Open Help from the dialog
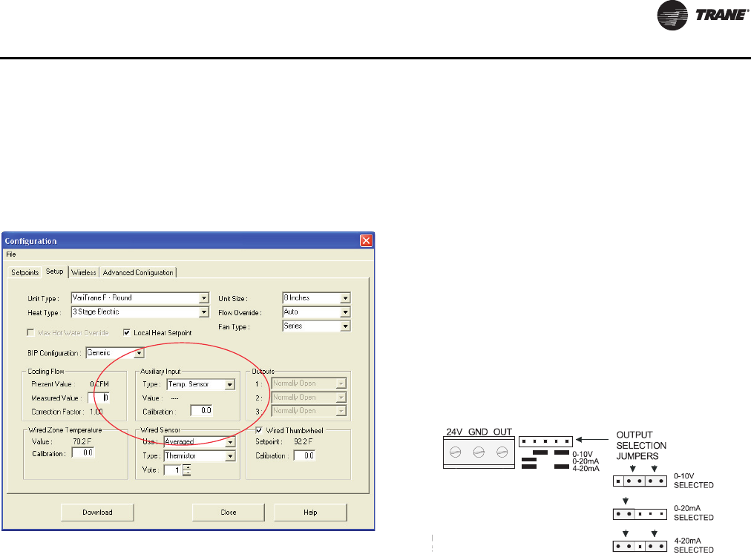Screen dimensions: 751x560 (310, 512)
